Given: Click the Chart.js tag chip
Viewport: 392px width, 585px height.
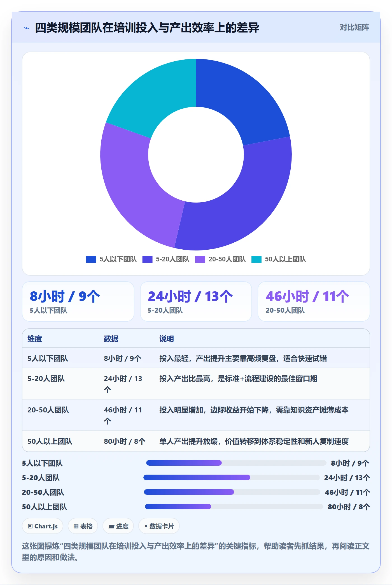Looking at the screenshot, I should tap(43, 526).
